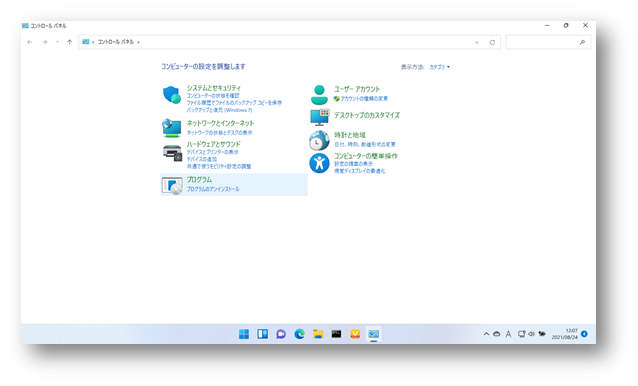Open 視覚ディスプレイの最適化 link

pyautogui.click(x=360, y=171)
